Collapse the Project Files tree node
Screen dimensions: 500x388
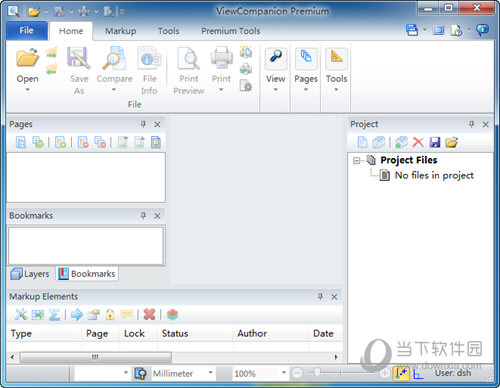pos(356,160)
